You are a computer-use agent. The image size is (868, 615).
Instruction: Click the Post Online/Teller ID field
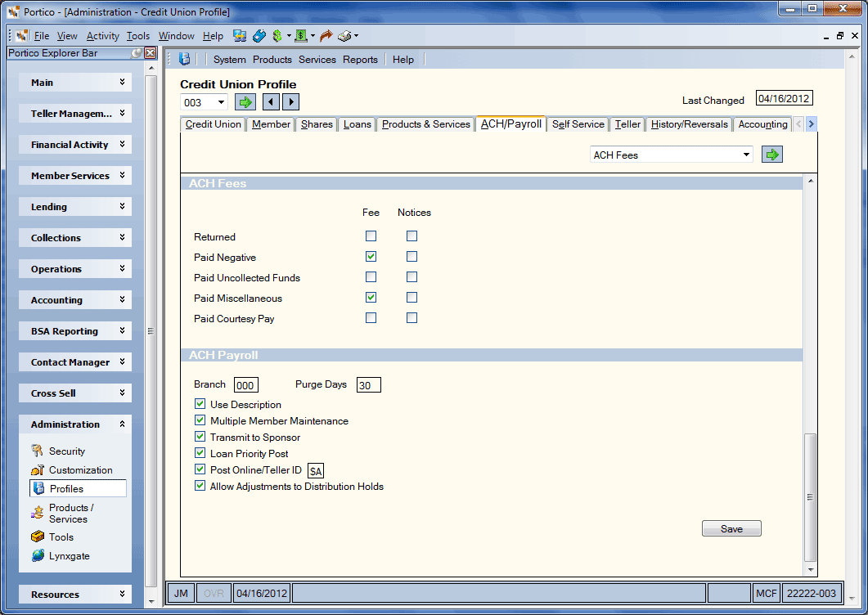tap(316, 471)
